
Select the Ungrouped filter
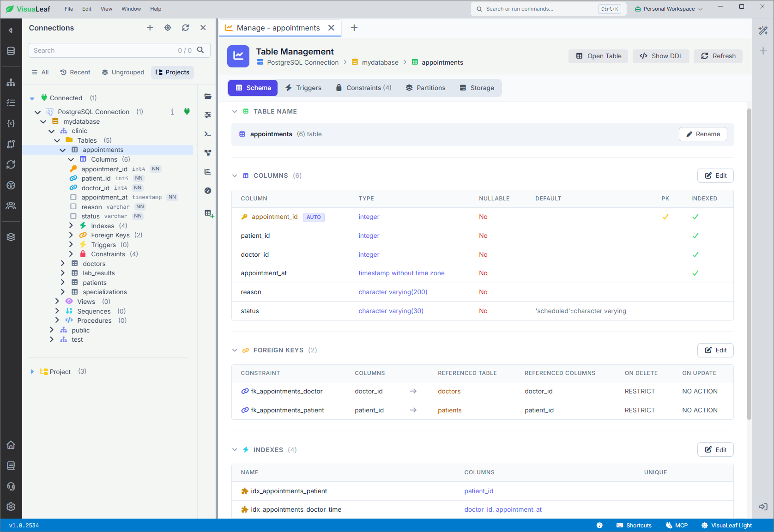point(123,73)
